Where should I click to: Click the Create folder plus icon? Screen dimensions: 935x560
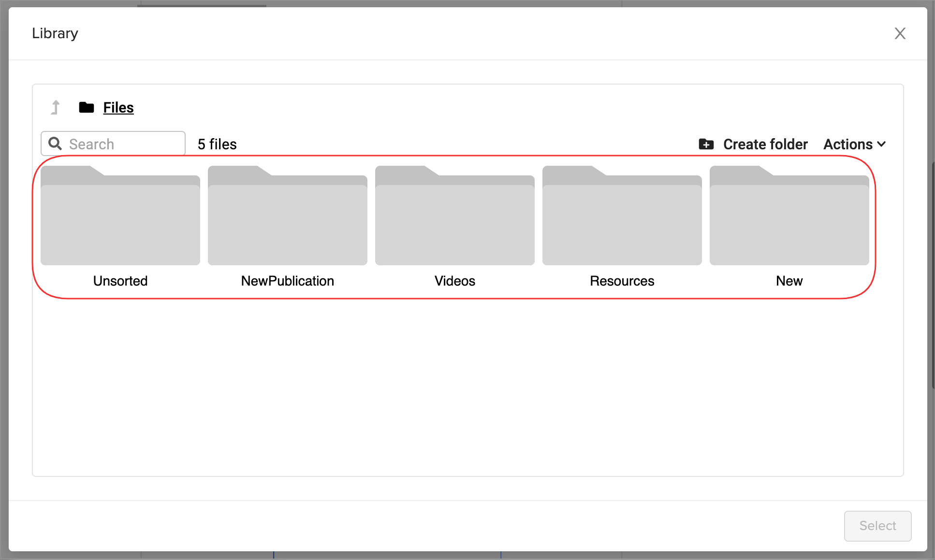point(706,144)
